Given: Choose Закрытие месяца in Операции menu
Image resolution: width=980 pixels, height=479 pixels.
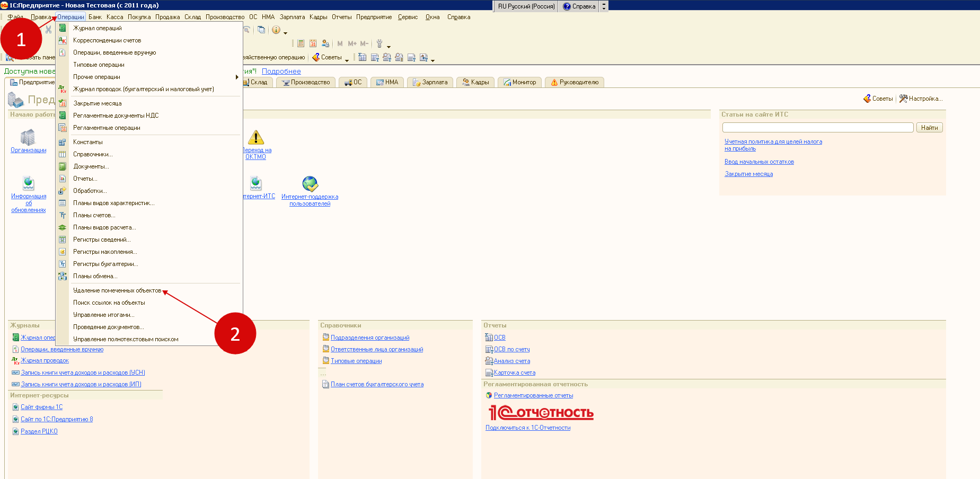Looking at the screenshot, I should point(98,103).
